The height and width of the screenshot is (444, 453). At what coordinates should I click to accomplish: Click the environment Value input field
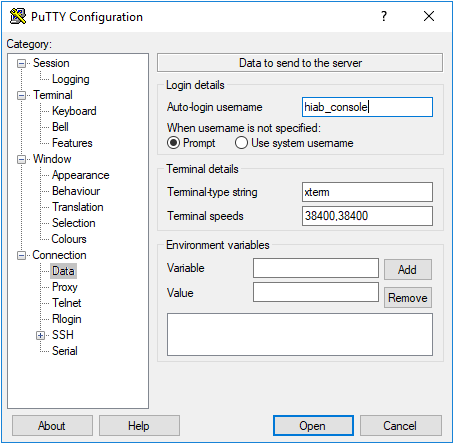click(316, 292)
